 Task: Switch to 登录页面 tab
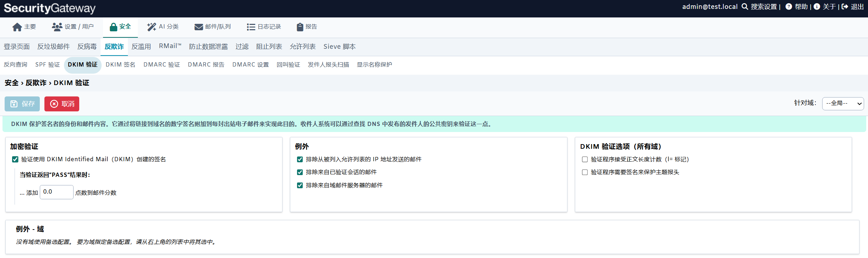[17, 47]
